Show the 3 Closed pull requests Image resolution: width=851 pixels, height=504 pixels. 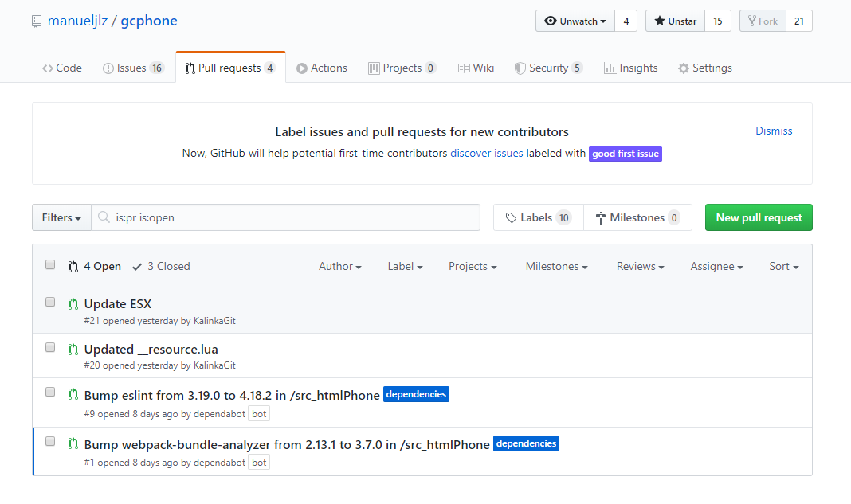tap(161, 267)
